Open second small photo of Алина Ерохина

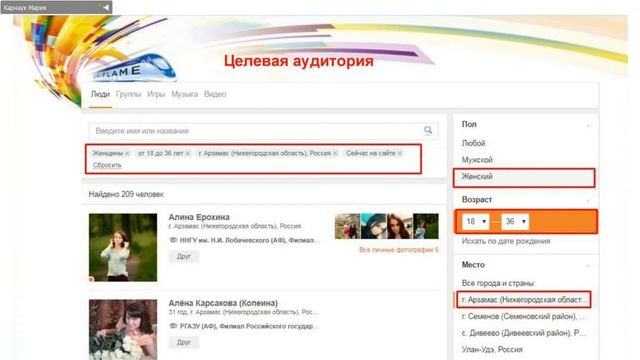373,226
